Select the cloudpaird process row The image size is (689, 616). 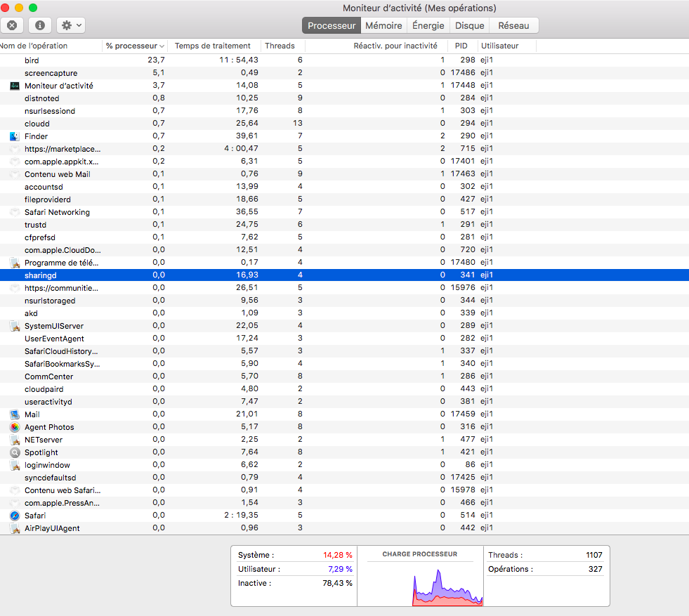(344, 389)
